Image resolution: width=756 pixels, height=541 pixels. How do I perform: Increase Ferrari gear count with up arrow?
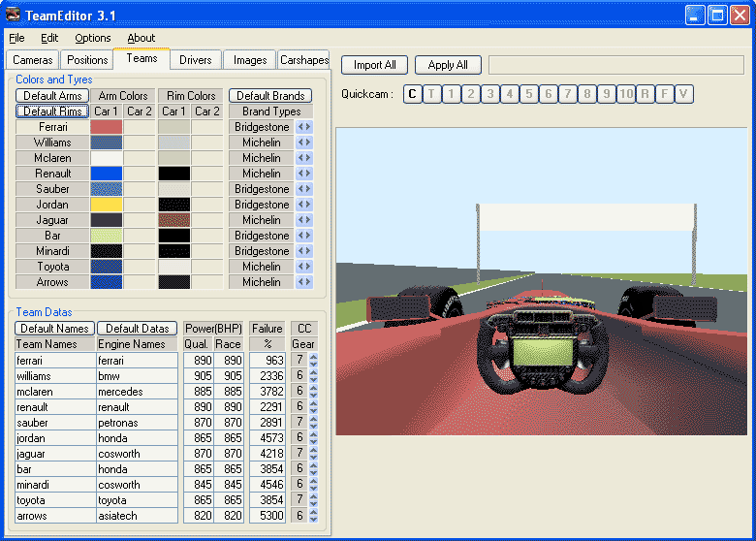(313, 357)
